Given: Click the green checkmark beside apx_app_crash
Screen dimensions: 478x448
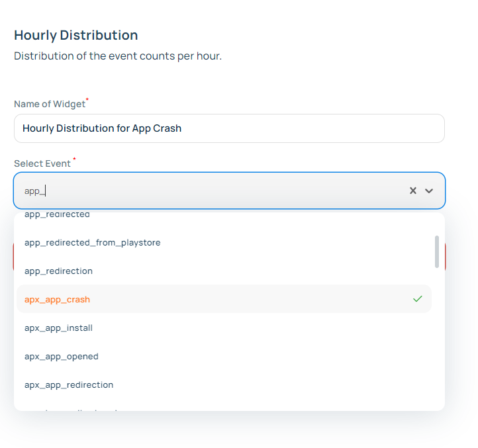Looking at the screenshot, I should click(417, 299).
